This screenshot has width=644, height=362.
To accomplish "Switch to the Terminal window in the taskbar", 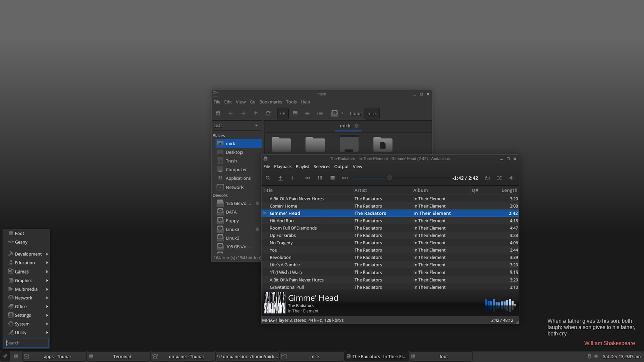I will pyautogui.click(x=118, y=356).
